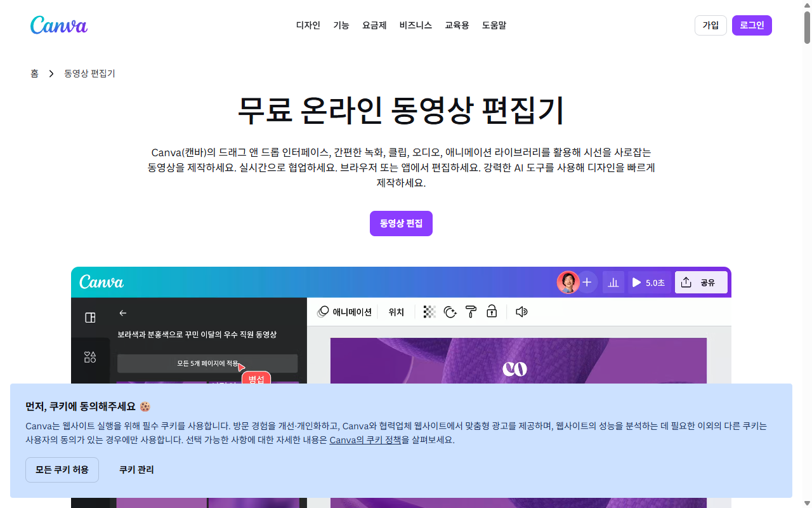The image size is (812, 508).
Task: Click the 동영상 편집 button
Action: pyautogui.click(x=401, y=224)
